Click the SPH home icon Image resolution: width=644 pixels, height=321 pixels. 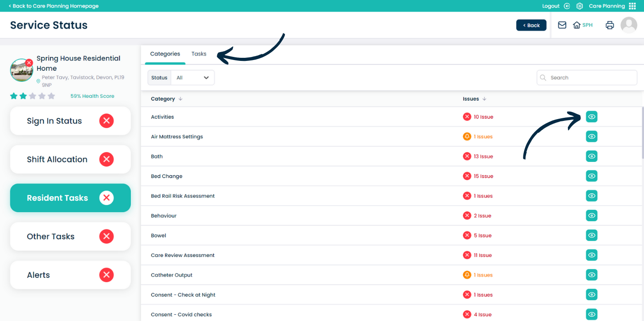pos(577,25)
